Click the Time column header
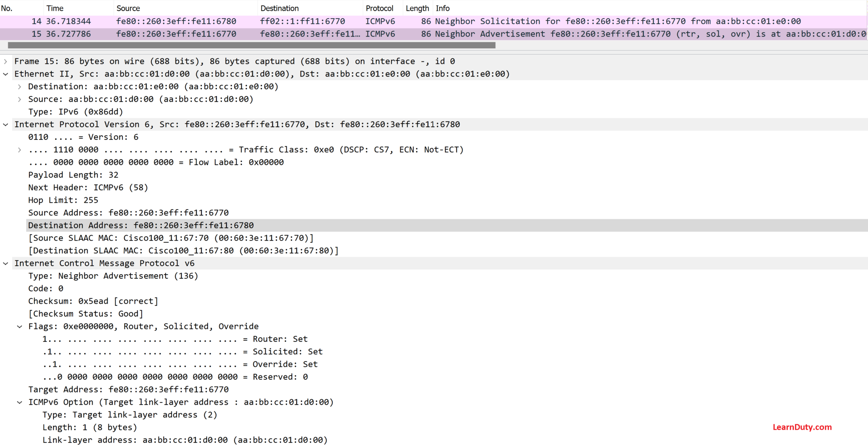Viewport: 868px width, 447px height. tap(55, 8)
